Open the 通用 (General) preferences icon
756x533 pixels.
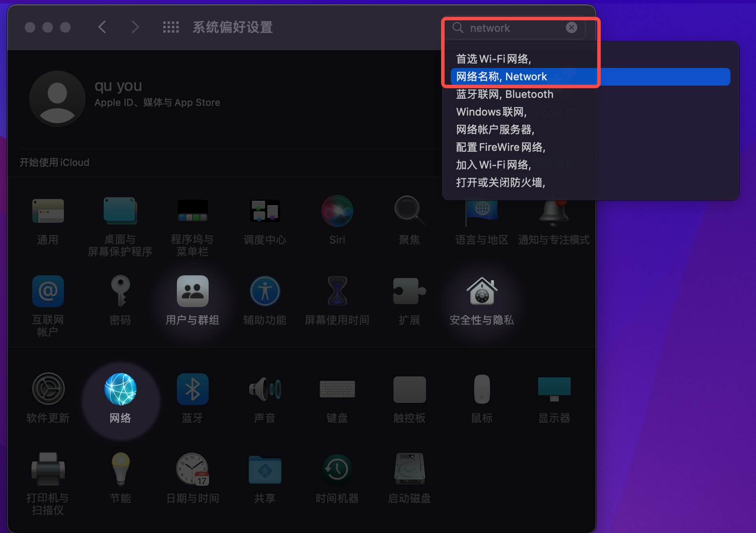[x=48, y=211]
